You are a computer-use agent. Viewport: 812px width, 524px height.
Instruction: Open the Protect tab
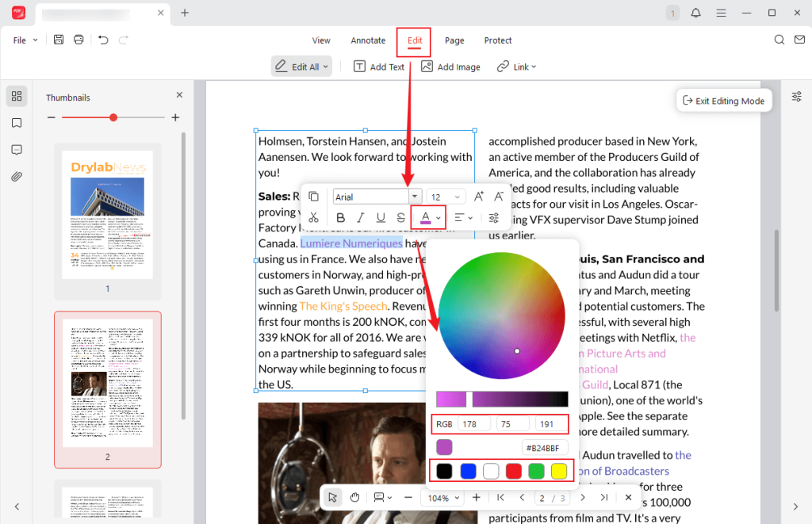498,40
